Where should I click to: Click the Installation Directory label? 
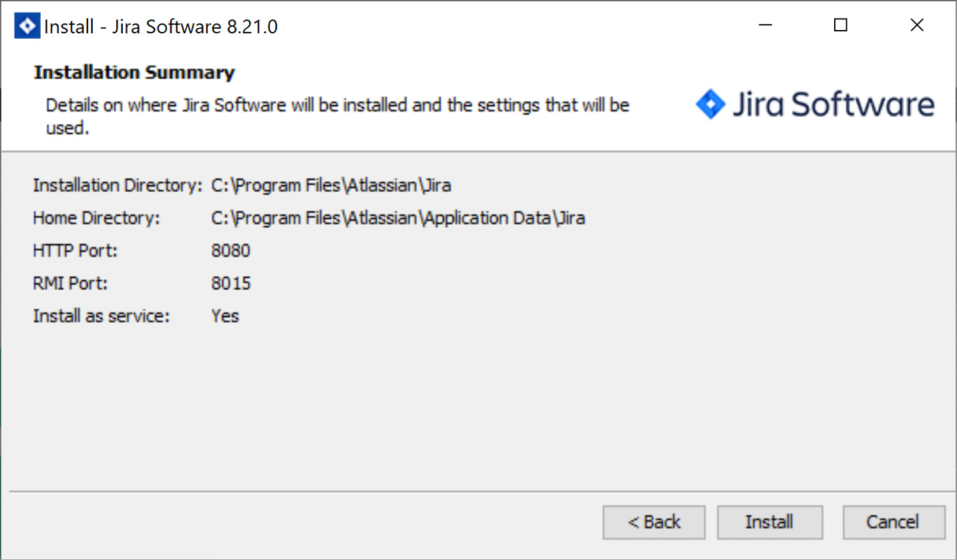(x=117, y=185)
